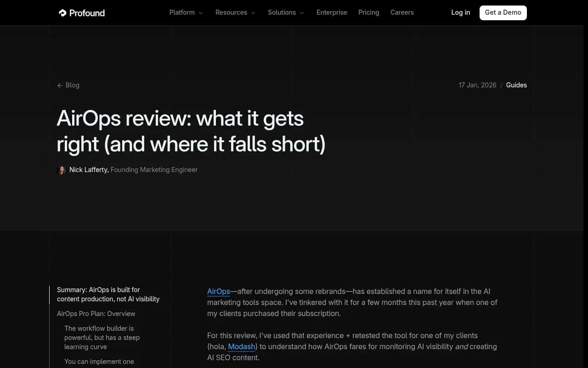Open the Platform menu

point(182,12)
